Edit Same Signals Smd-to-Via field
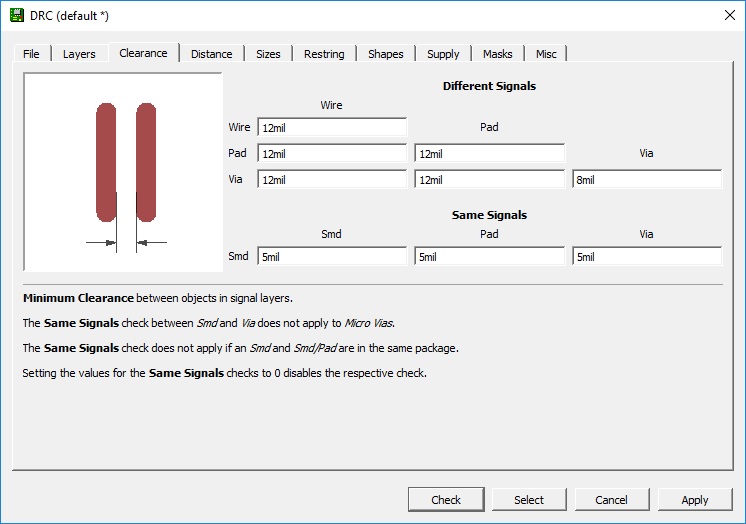Viewport: 746px width, 524px height. tap(647, 257)
